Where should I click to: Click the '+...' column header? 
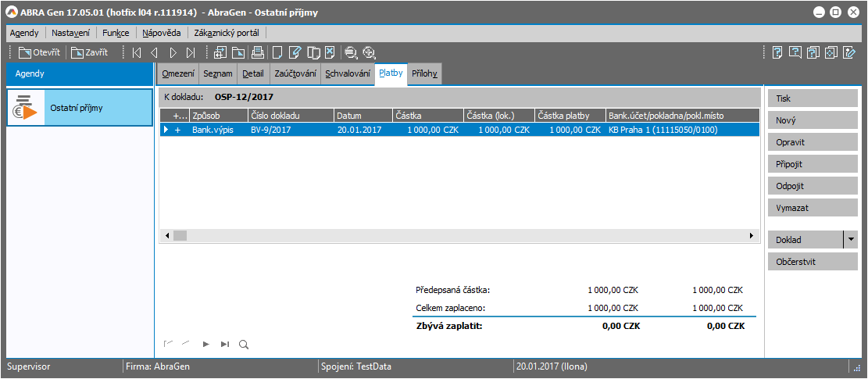click(180, 116)
